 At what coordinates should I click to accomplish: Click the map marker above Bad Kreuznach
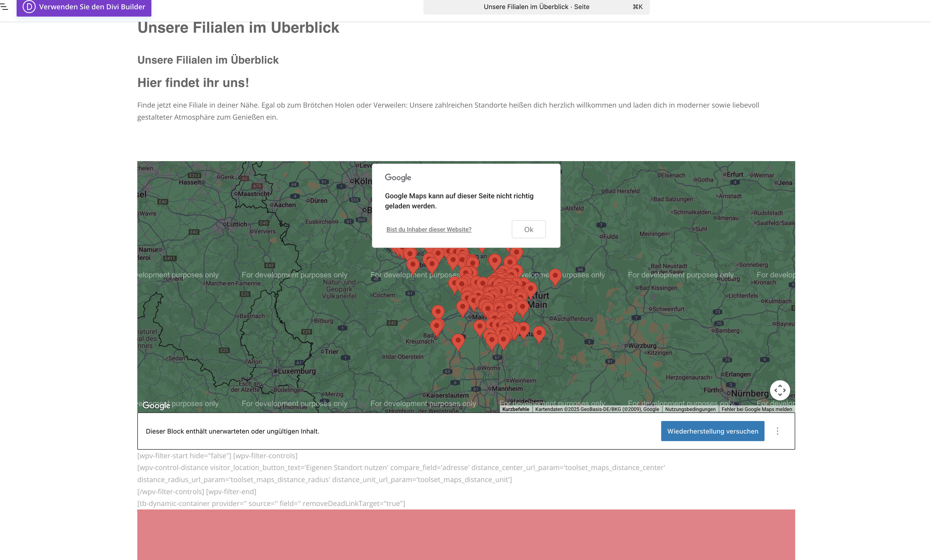coord(438,312)
